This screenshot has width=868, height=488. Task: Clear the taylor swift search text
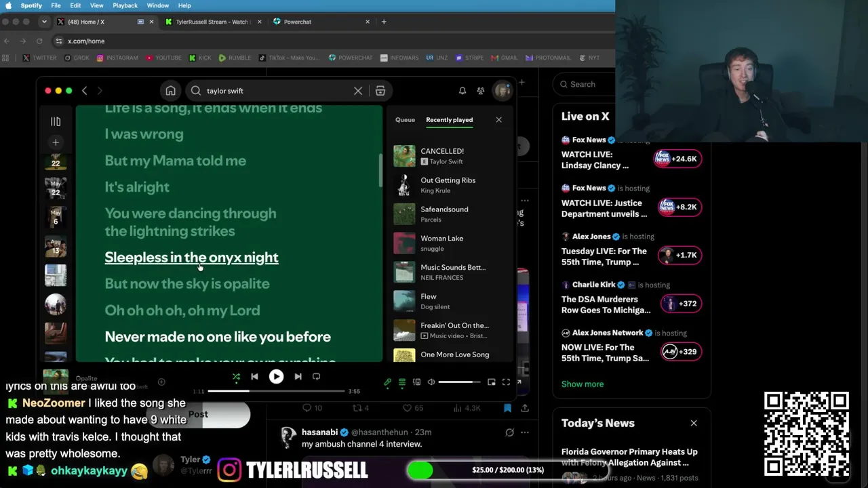(x=358, y=91)
